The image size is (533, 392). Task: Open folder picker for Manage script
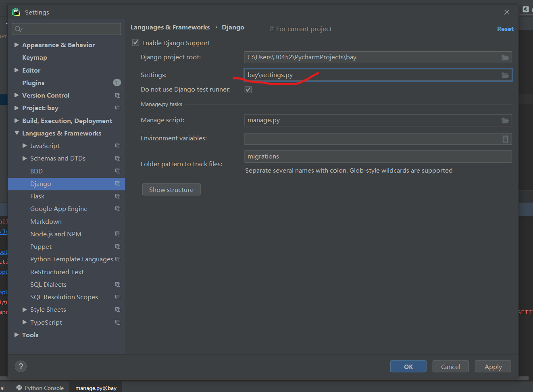505,120
